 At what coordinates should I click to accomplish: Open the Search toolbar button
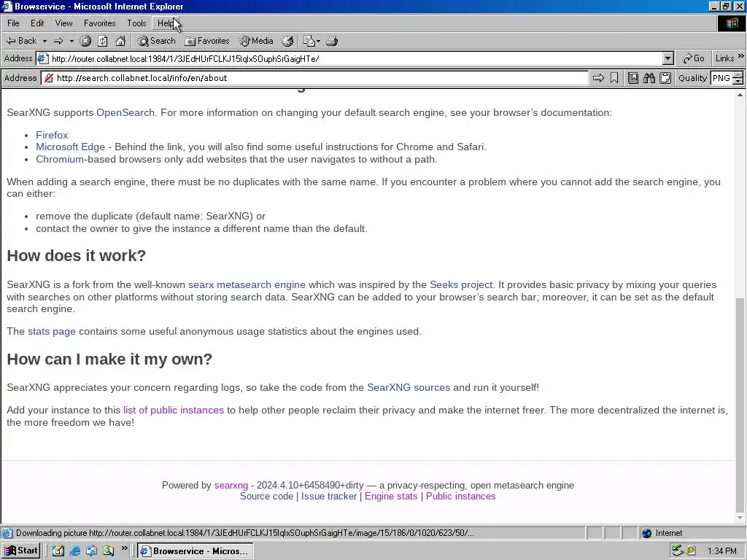156,41
